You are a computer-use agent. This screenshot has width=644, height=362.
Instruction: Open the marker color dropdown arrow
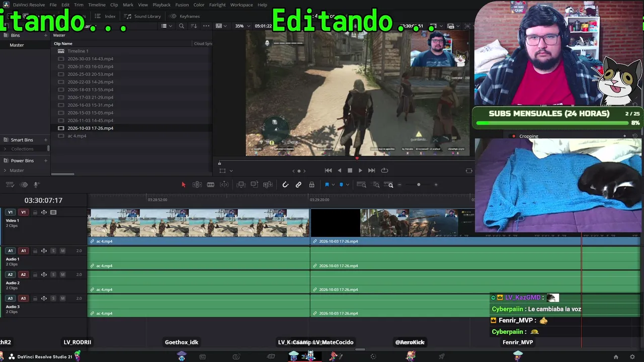pos(348,185)
